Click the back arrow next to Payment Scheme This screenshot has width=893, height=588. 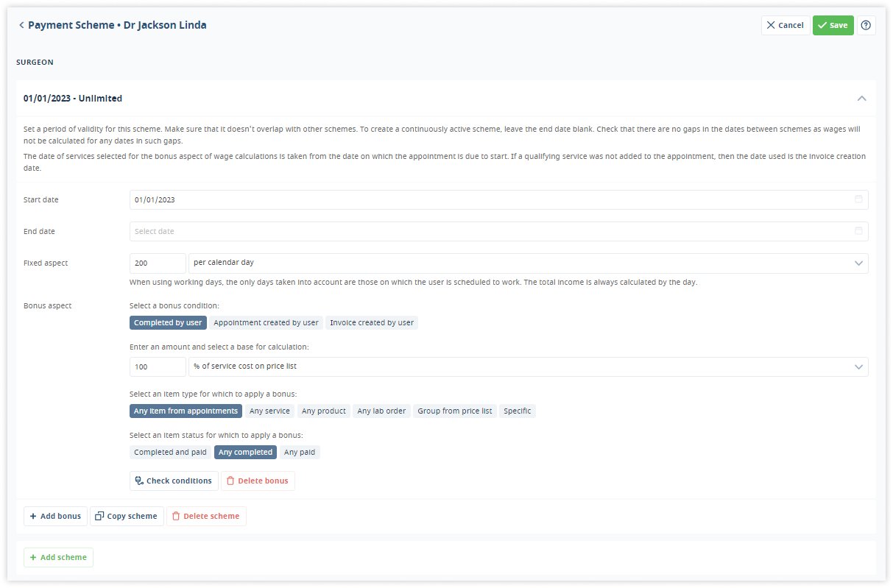(x=21, y=24)
